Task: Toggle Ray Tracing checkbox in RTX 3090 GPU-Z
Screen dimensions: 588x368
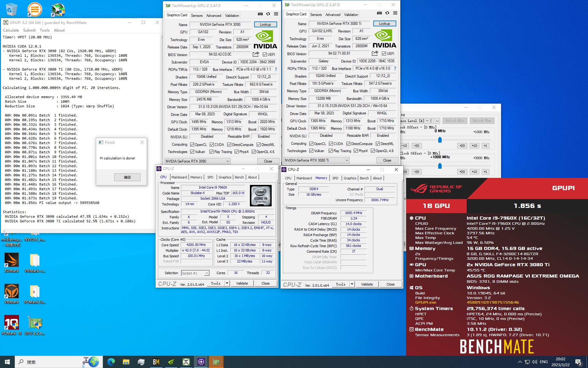Action: [211, 152]
